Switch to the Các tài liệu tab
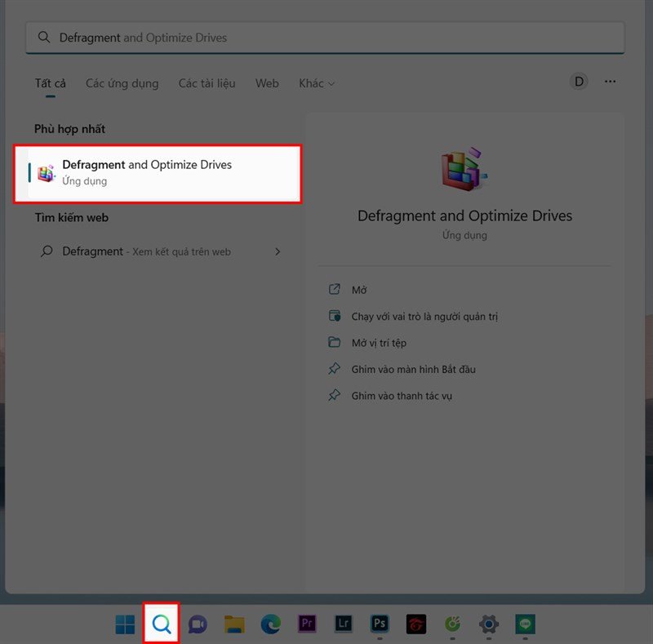 pos(207,83)
